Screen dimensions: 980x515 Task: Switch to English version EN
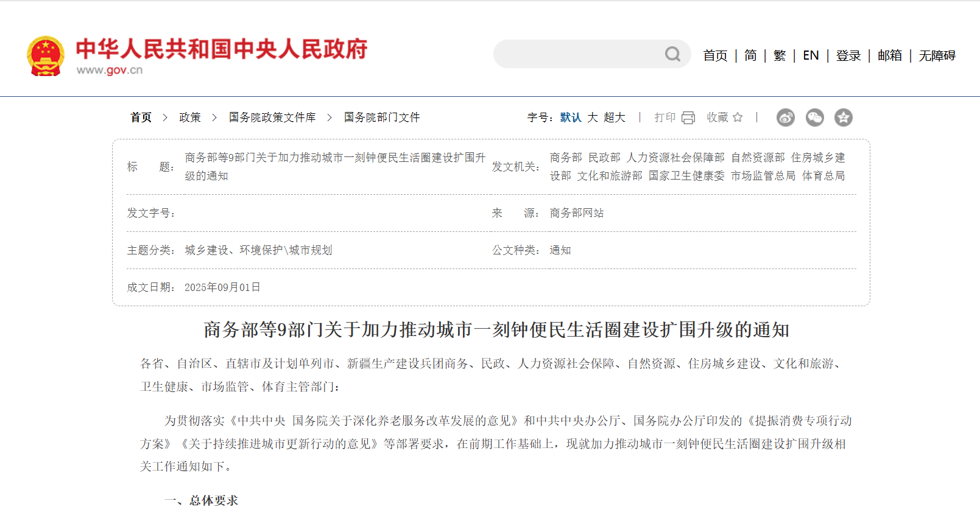pyautogui.click(x=811, y=55)
